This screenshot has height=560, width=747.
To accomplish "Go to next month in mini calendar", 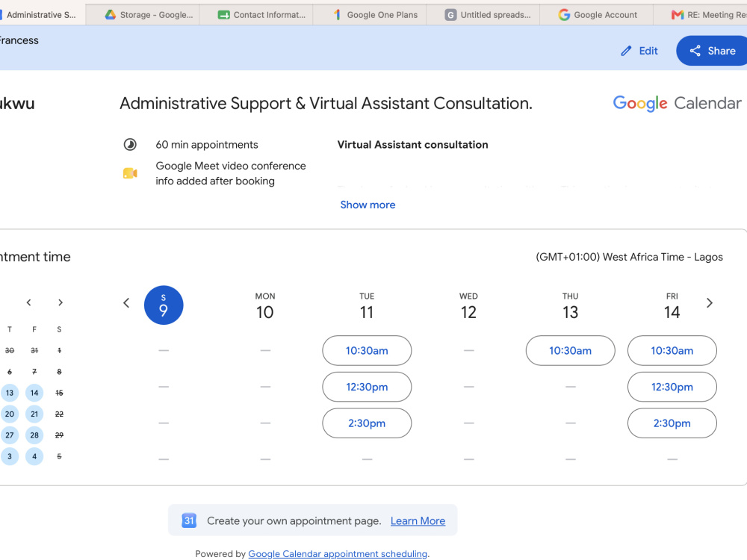I will [60, 302].
